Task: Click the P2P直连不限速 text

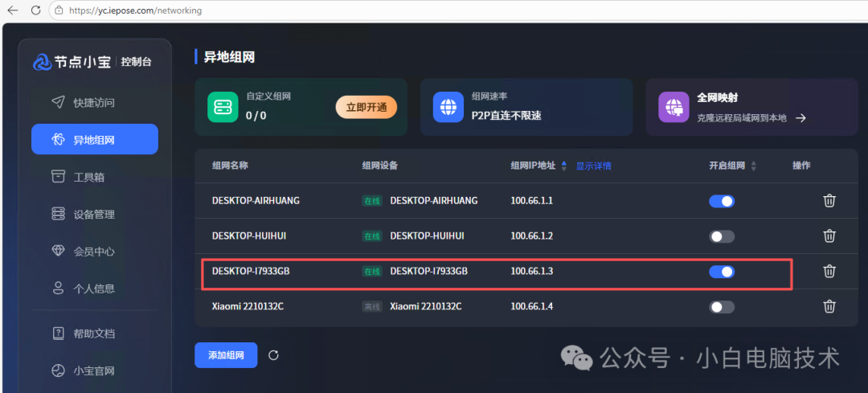Action: point(506,116)
